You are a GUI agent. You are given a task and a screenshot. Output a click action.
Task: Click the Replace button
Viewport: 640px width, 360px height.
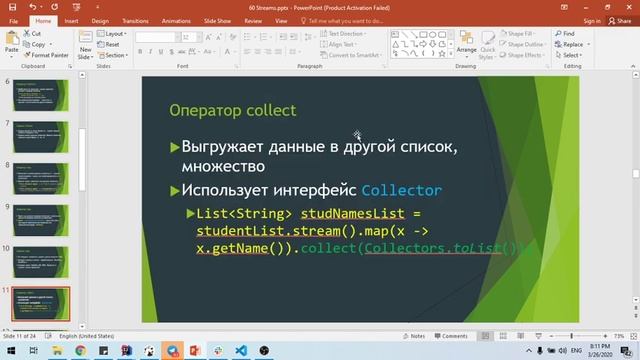(573, 44)
